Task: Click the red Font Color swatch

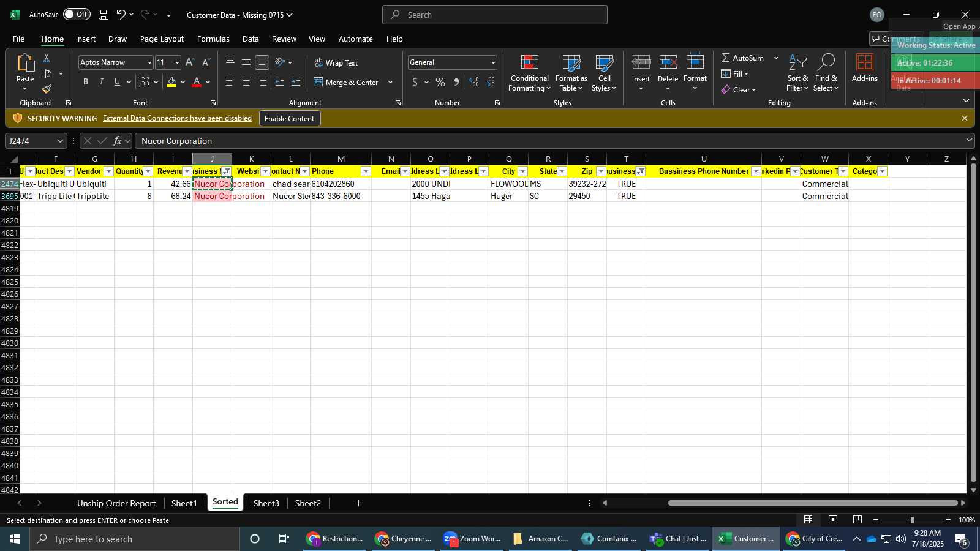Action: tap(197, 82)
